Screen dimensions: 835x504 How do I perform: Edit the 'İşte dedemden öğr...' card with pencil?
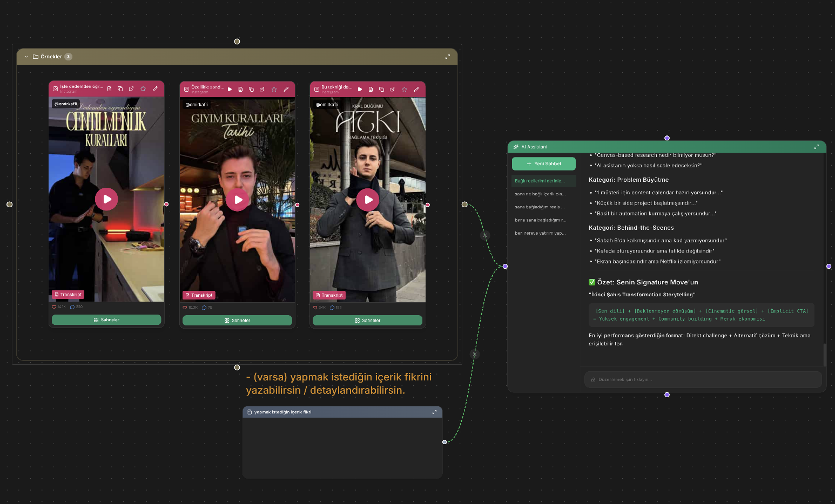click(155, 88)
